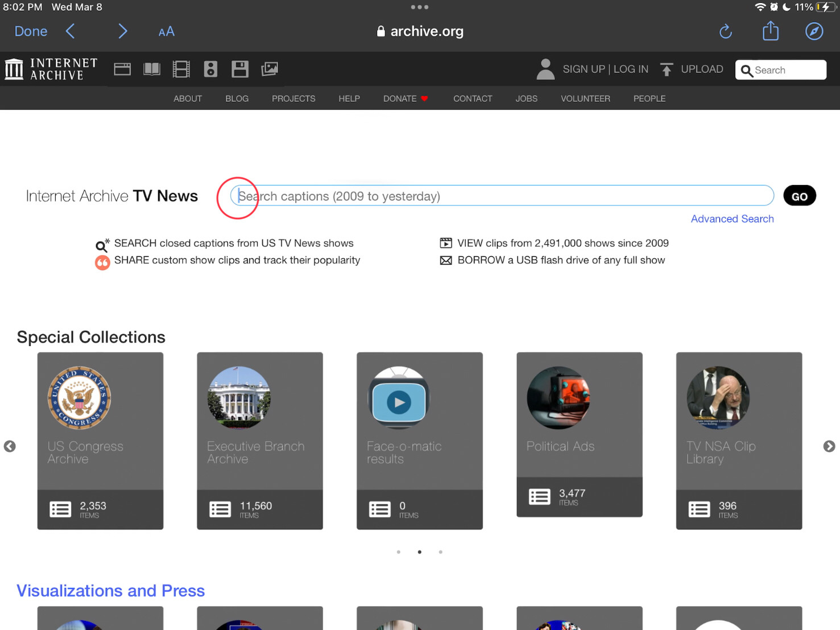Click the Internet Archive logo

tap(51, 69)
